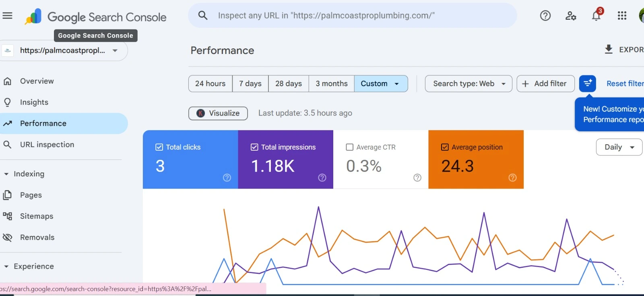Click the K icon on Visualize button
This screenshot has height=296, width=644.
point(200,113)
